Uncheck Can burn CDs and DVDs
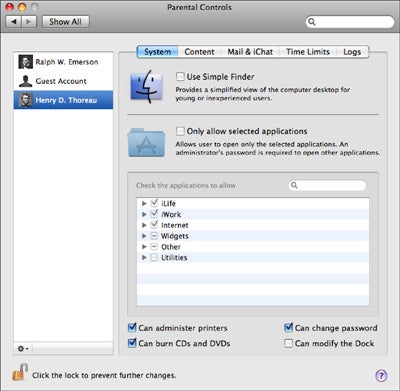This screenshot has width=400, height=391. click(132, 343)
